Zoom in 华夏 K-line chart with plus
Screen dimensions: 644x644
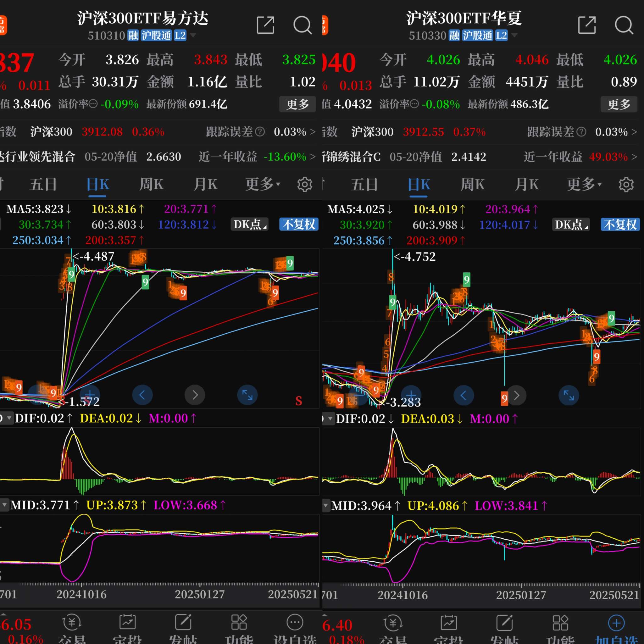click(x=411, y=395)
